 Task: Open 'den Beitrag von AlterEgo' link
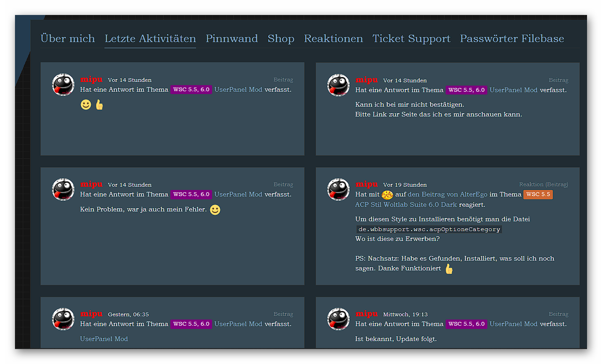click(x=448, y=195)
